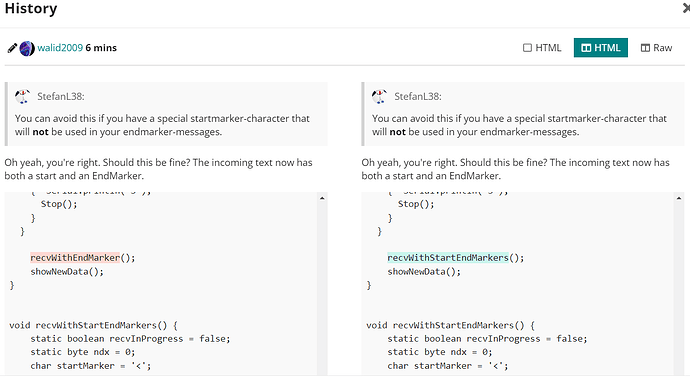Click right quote text about startmarker-character

[x=519, y=125]
